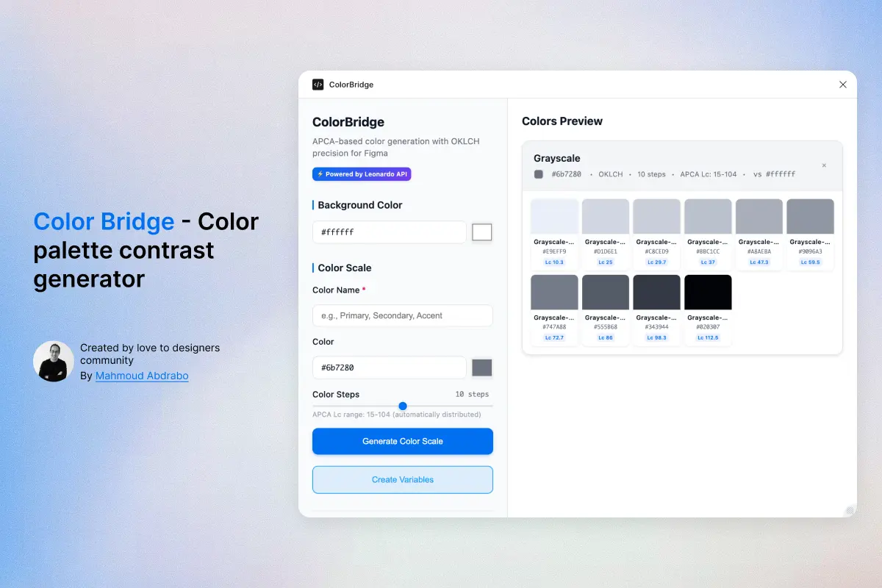Click the Create Variables button
Image resolution: width=882 pixels, height=588 pixels.
(x=403, y=479)
